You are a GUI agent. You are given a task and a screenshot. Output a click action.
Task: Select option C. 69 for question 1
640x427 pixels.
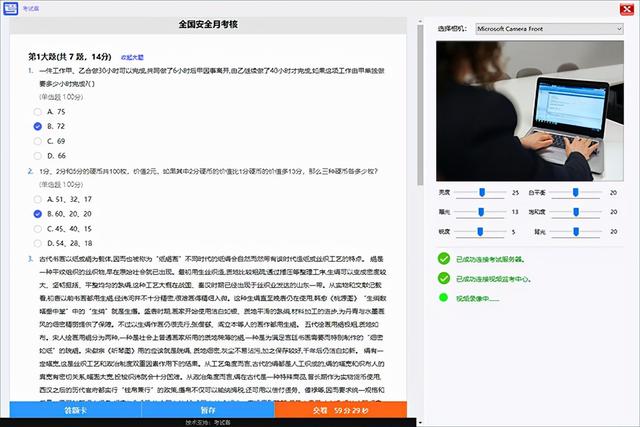38,141
